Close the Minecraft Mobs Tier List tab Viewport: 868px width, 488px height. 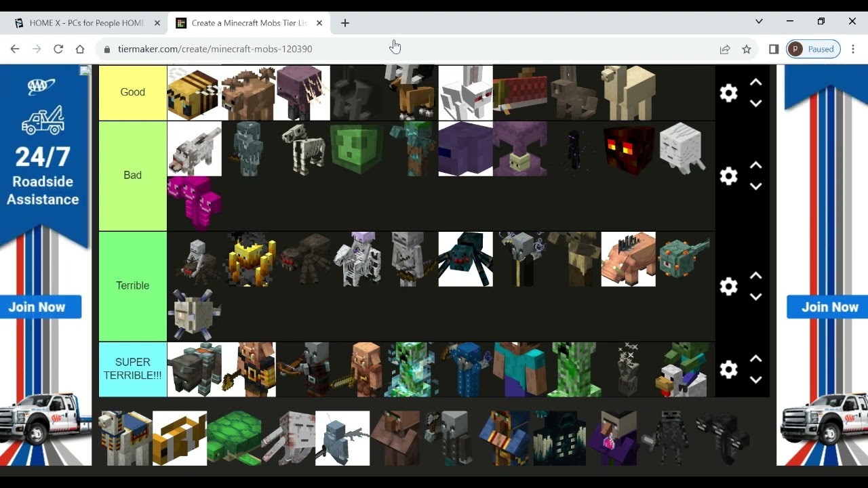pos(319,23)
